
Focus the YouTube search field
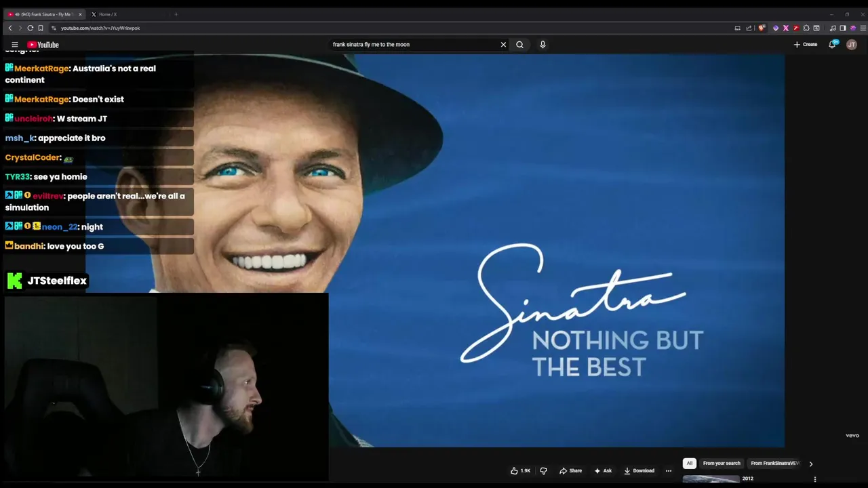pyautogui.click(x=414, y=45)
